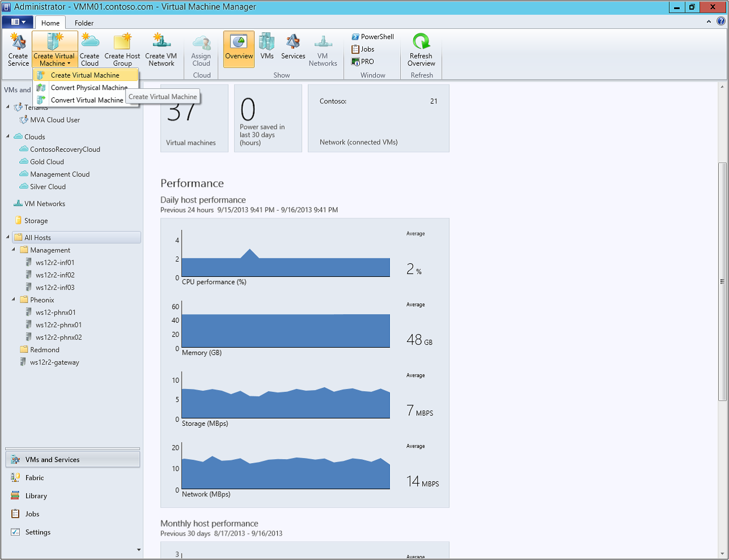Viewport: 729px width, 560px height.
Task: Open the blue application menu button
Action: point(18,22)
